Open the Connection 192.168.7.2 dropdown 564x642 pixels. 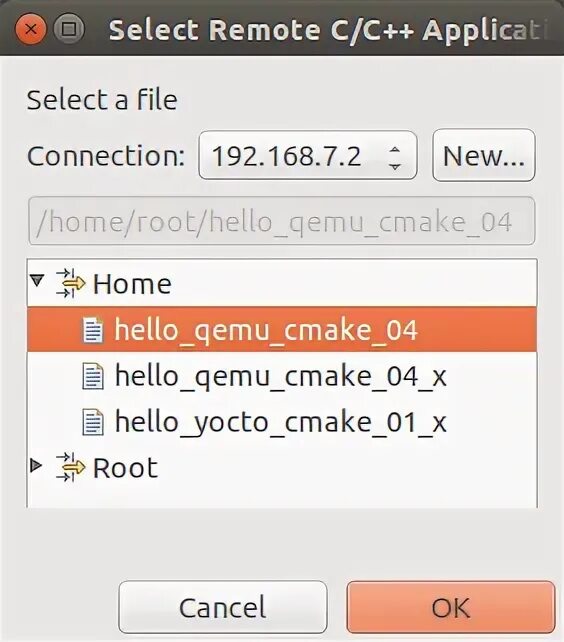308,155
